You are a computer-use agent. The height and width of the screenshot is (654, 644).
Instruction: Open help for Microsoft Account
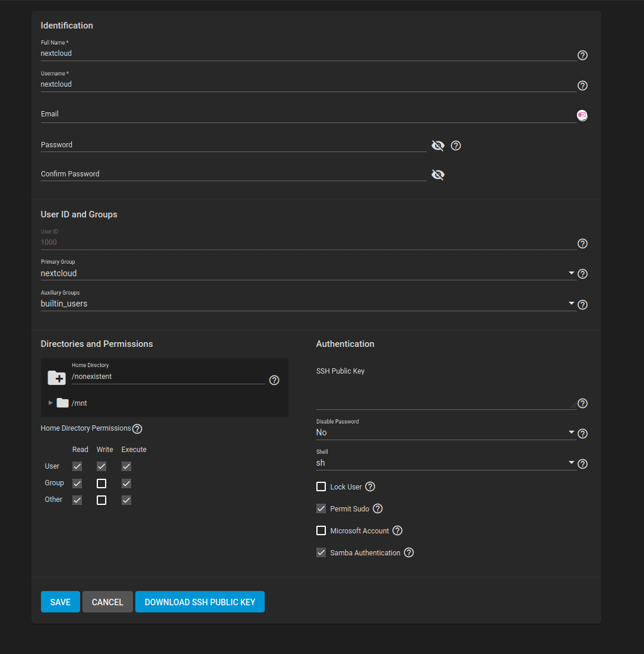coord(397,530)
